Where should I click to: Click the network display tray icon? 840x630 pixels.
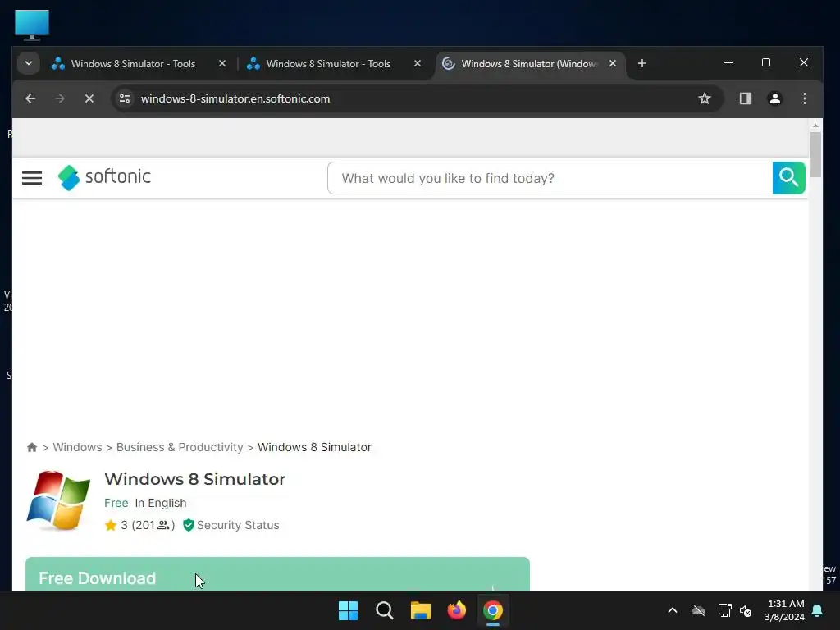pos(724,610)
